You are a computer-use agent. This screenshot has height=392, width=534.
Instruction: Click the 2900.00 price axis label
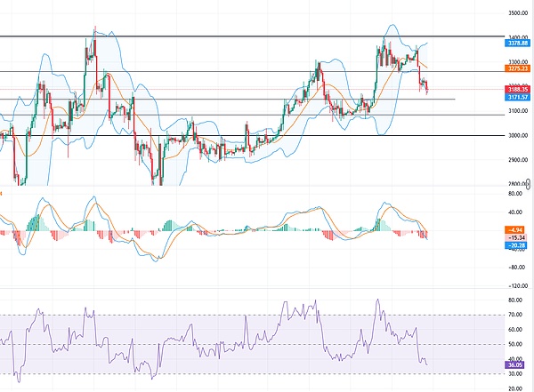point(506,159)
